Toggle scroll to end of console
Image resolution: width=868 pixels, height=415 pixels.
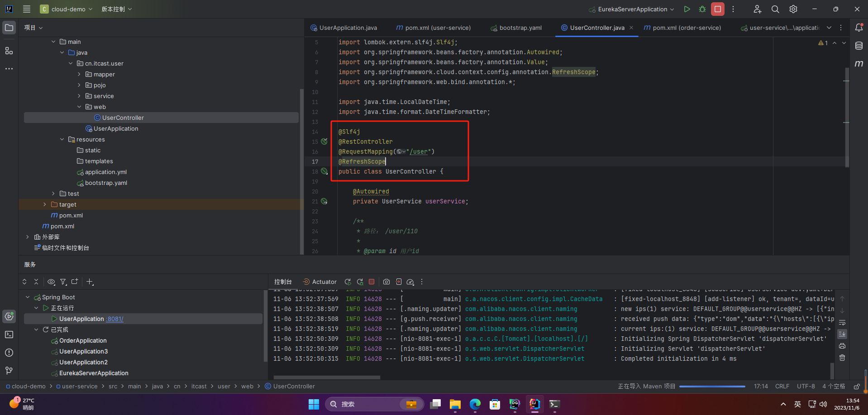[842, 334]
